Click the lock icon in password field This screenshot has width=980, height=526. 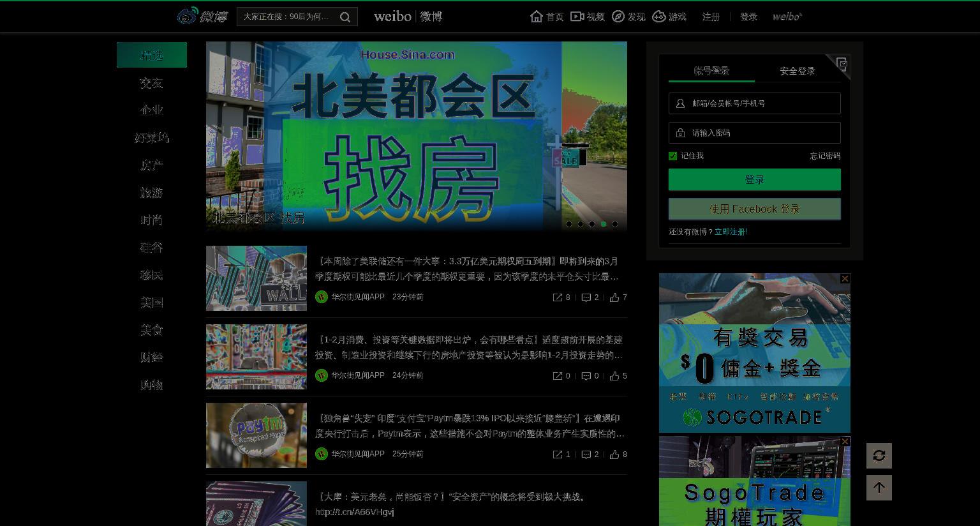(680, 133)
